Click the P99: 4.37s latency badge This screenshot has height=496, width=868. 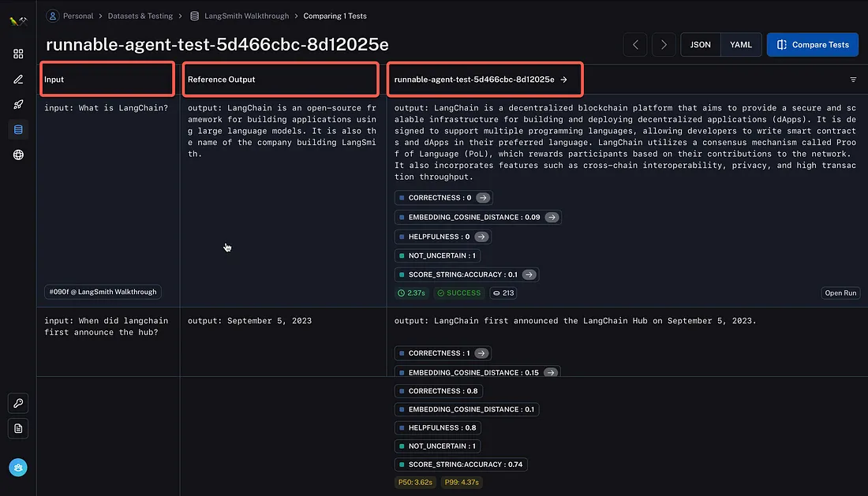(462, 482)
